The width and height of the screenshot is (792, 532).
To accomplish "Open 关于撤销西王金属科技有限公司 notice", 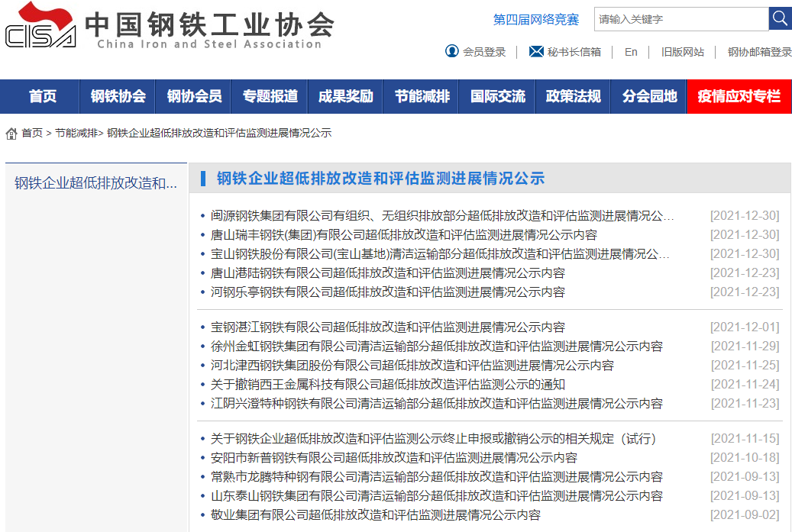I will point(387,385).
